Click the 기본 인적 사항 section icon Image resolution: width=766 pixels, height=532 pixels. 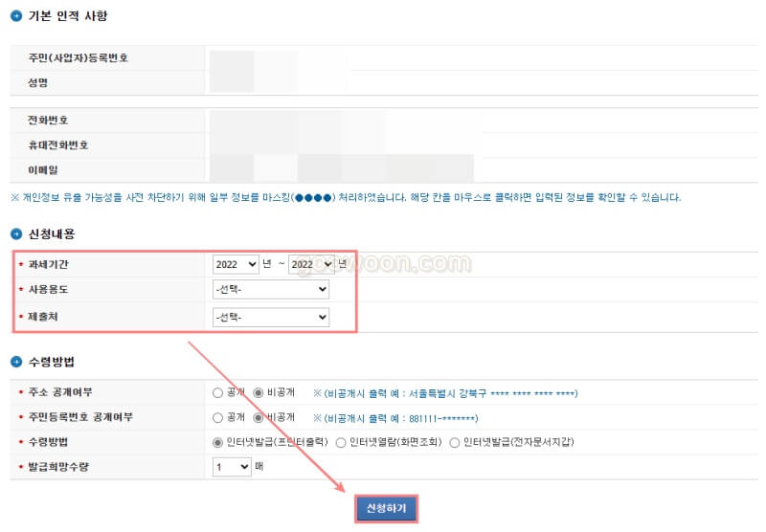[16, 16]
